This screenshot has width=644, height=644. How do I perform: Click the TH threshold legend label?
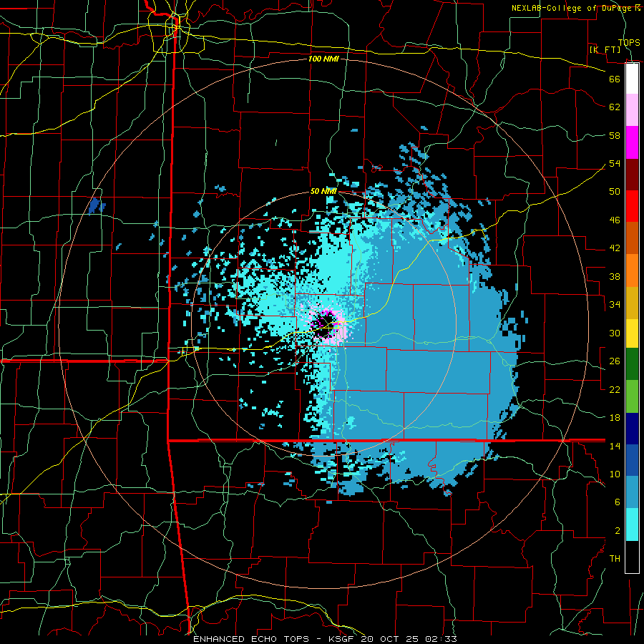(x=615, y=559)
